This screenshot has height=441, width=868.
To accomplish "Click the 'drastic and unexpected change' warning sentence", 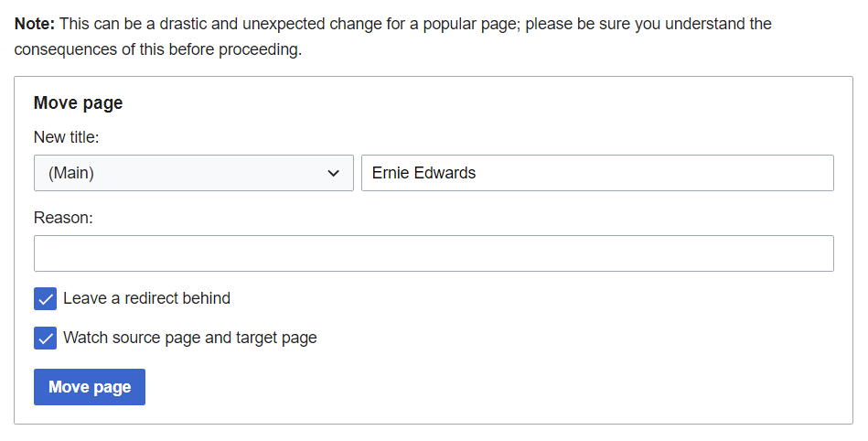I will tap(274, 24).
